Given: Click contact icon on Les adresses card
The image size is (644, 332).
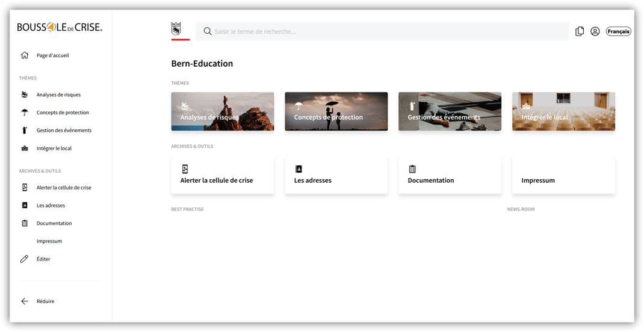Looking at the screenshot, I should [x=299, y=169].
